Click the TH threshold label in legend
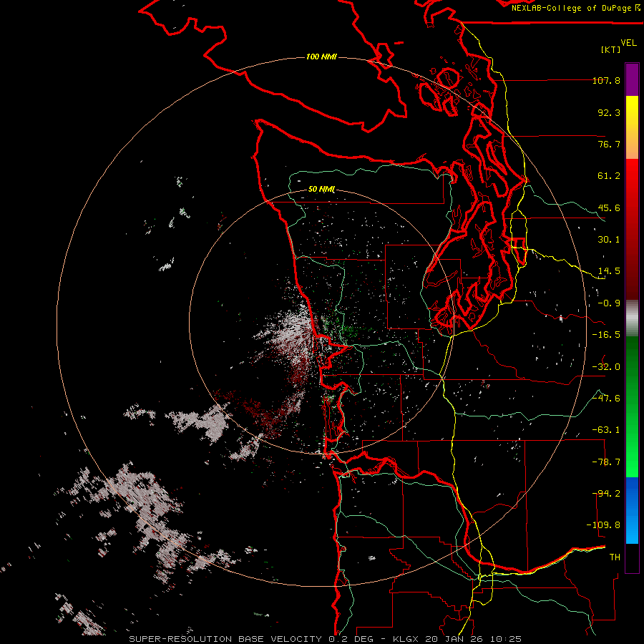The width and height of the screenshot is (644, 644). [615, 557]
